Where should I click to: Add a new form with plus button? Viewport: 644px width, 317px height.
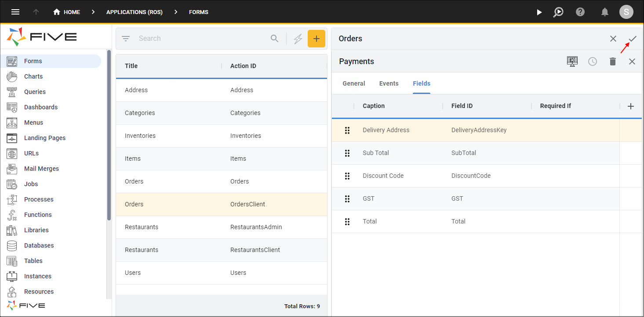[x=317, y=39]
